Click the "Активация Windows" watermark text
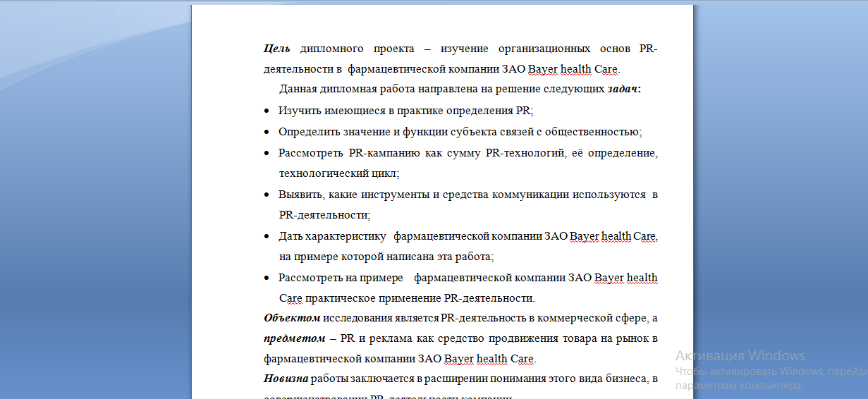The width and height of the screenshot is (868, 399). pyautogui.click(x=740, y=355)
